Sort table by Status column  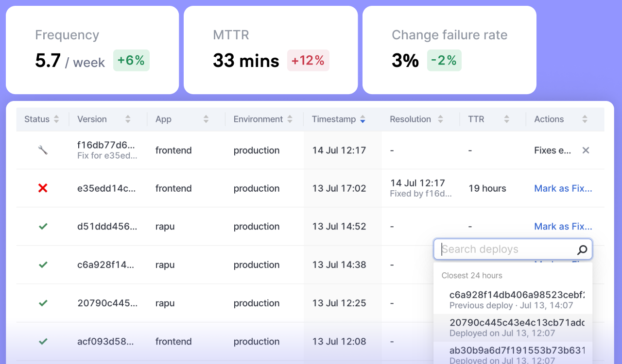click(56, 119)
